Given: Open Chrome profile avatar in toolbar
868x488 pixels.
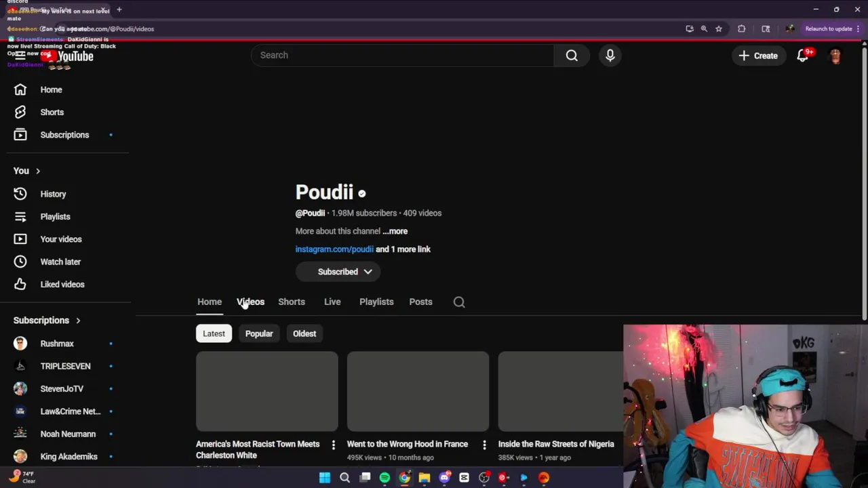Looking at the screenshot, I should (x=790, y=28).
